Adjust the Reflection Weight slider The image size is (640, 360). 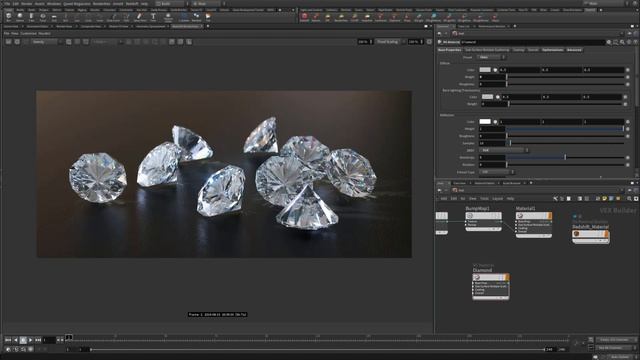click(565, 129)
